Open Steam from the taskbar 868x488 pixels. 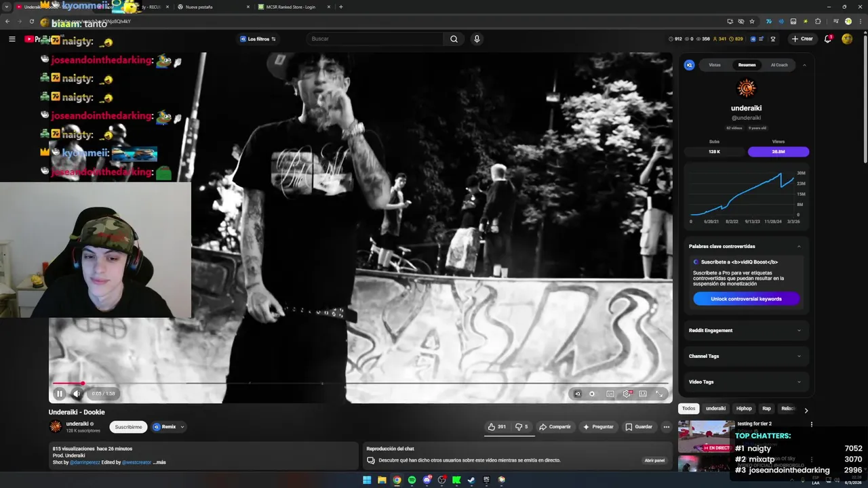click(x=471, y=480)
